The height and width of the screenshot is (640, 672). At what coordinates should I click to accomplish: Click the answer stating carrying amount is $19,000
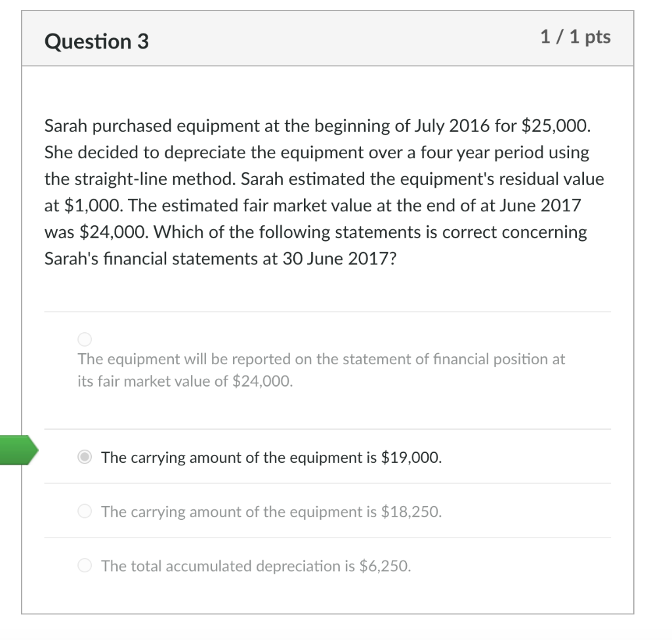[271, 458]
